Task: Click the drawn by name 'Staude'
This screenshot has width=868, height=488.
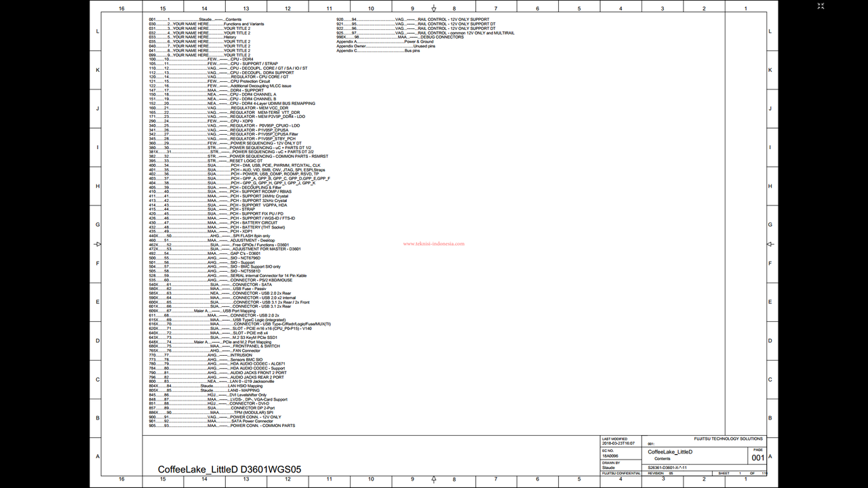Action: pyautogui.click(x=608, y=468)
